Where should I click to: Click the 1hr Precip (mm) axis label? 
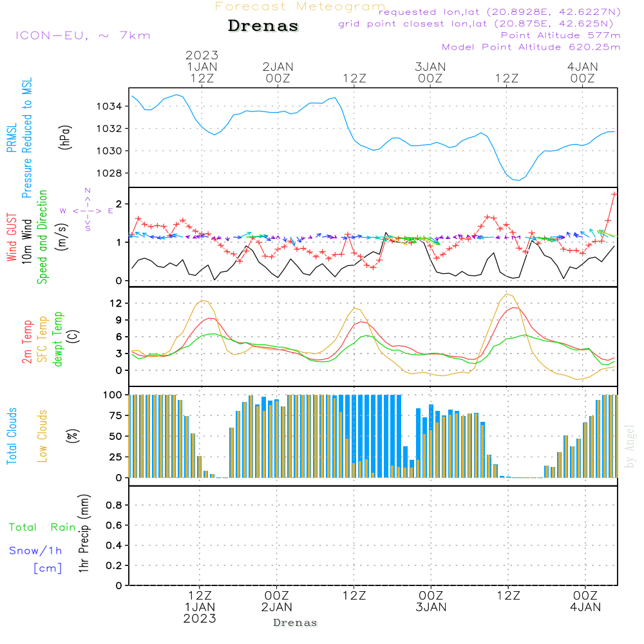pyautogui.click(x=84, y=534)
